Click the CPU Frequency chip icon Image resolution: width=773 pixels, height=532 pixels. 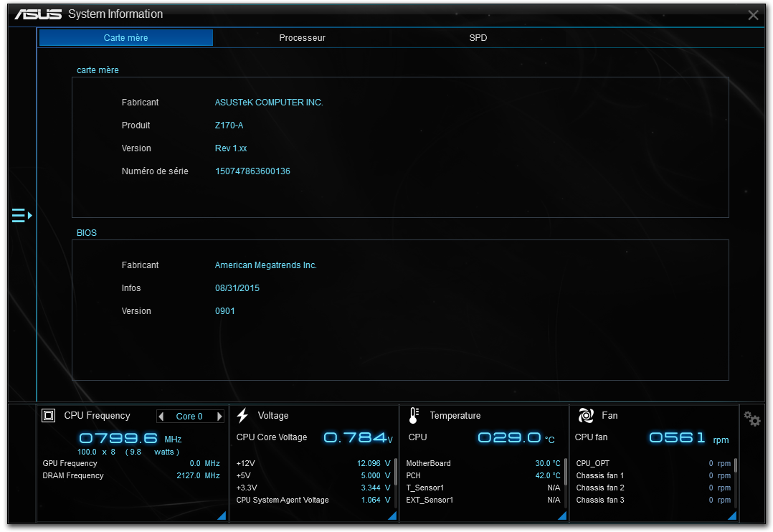49,416
